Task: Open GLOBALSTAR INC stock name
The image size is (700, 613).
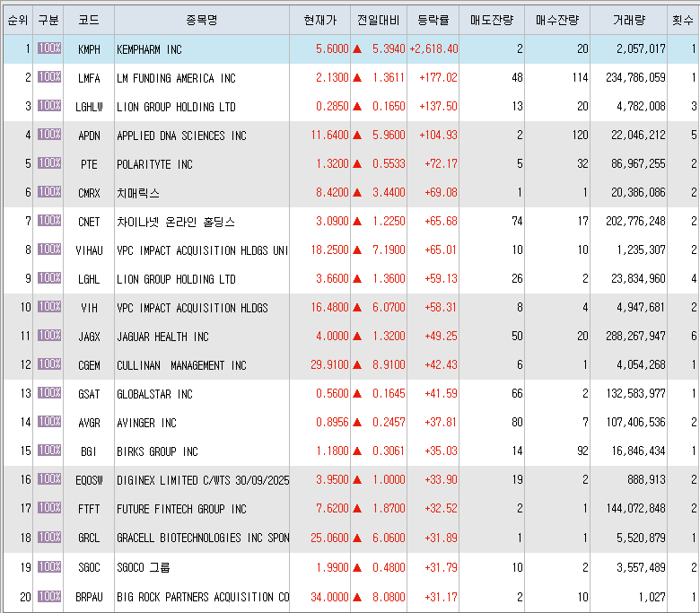Action: pyautogui.click(x=154, y=394)
